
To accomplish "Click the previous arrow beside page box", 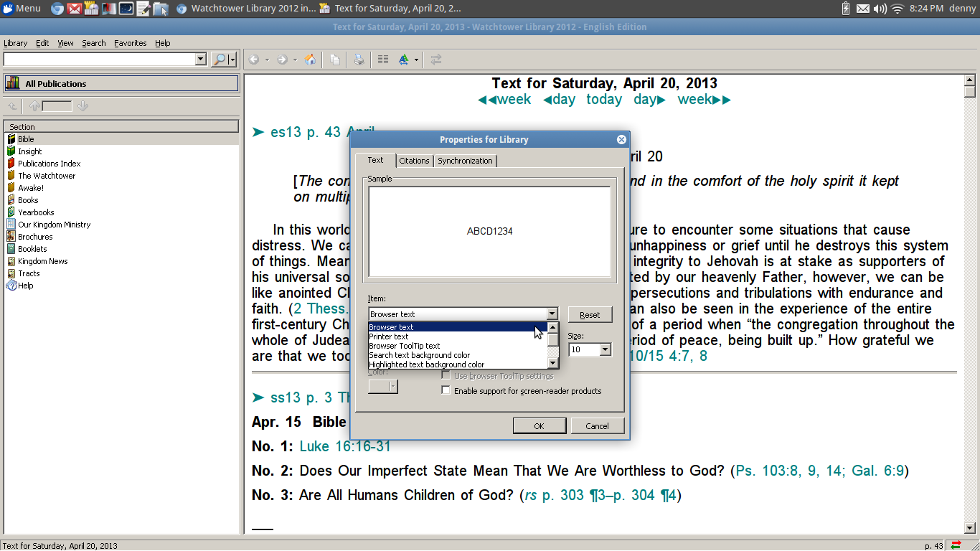I will tap(34, 106).
